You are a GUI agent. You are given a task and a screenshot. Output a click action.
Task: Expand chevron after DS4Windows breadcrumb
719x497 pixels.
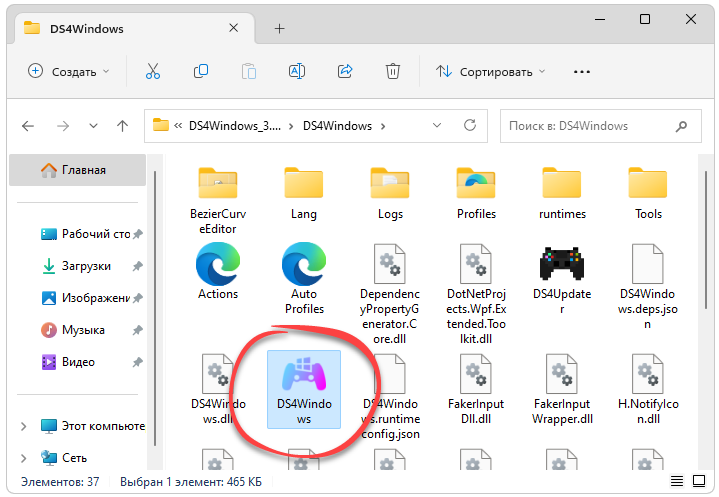tap(382, 126)
